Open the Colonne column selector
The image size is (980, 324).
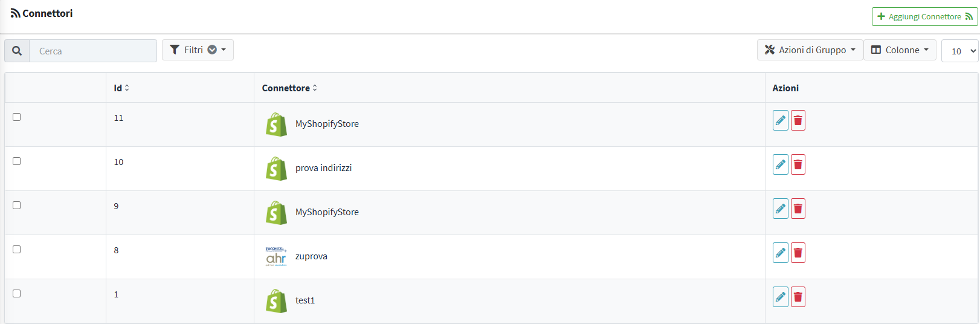[900, 50]
